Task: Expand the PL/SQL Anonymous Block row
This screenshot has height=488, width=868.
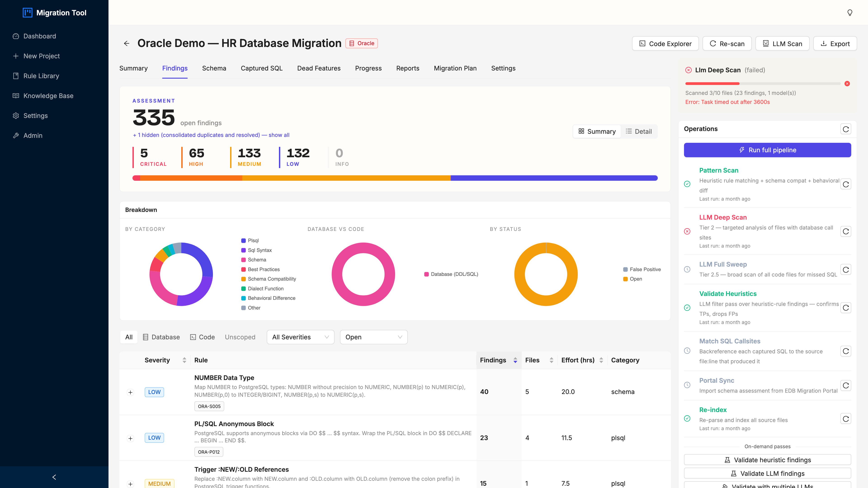Action: [130, 438]
